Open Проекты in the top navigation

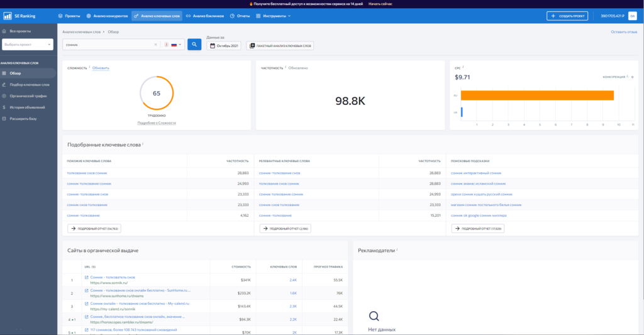pyautogui.click(x=69, y=16)
